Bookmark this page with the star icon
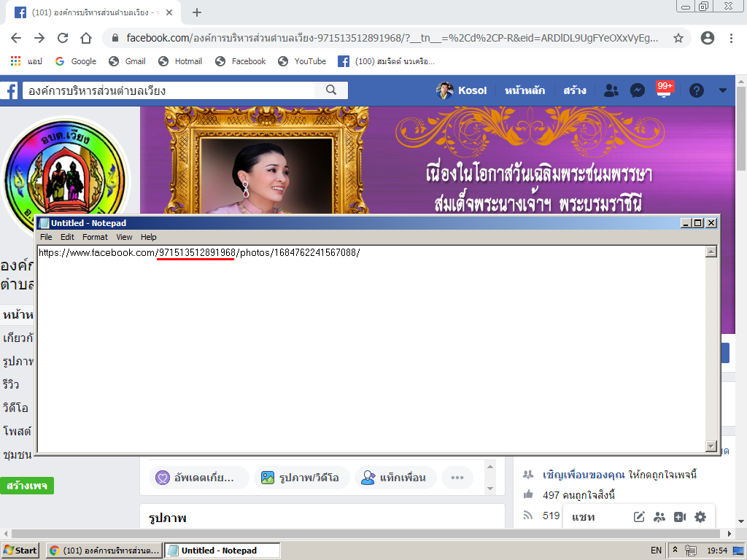 pos(678,38)
